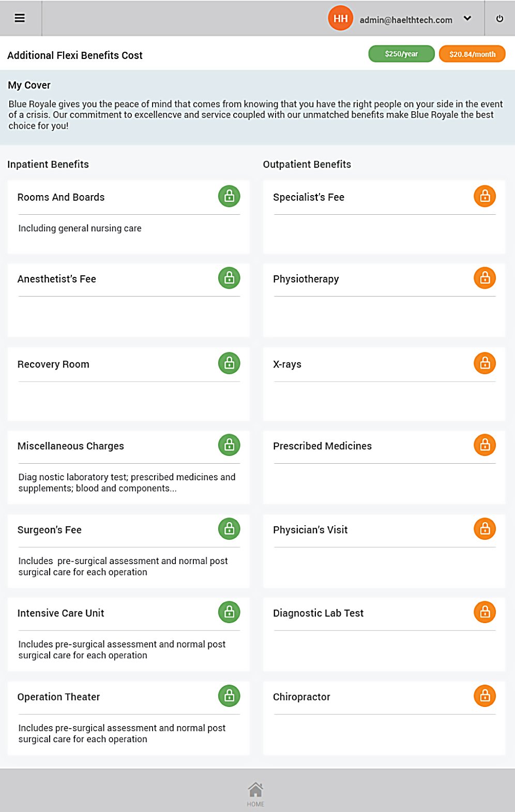Toggle lock for Surgeon's Fee
Screen dimensions: 515x812
tap(229, 529)
